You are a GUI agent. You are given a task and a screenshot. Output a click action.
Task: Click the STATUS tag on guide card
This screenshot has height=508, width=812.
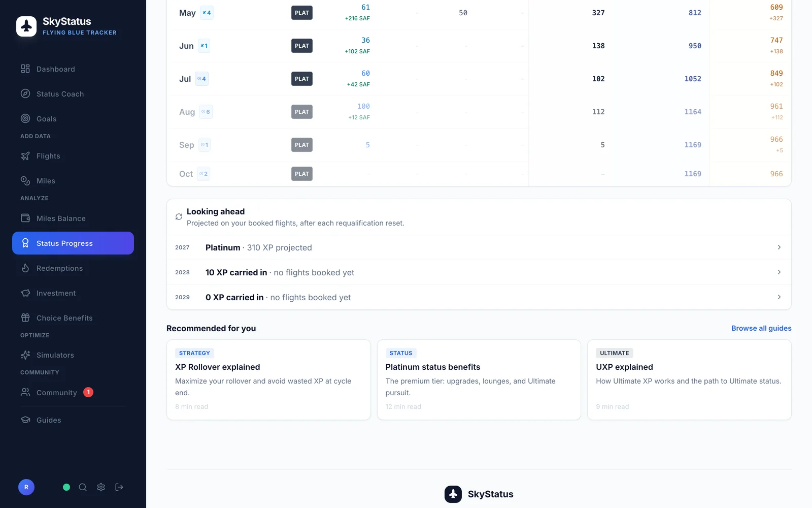(401, 353)
